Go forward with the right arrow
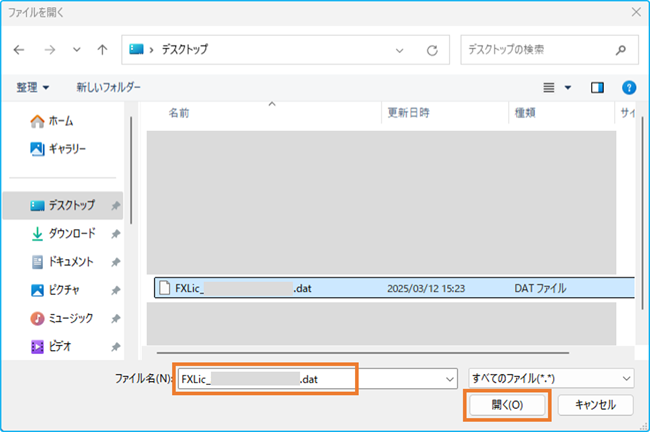Screen dimensions: 650x432 coord(50,50)
